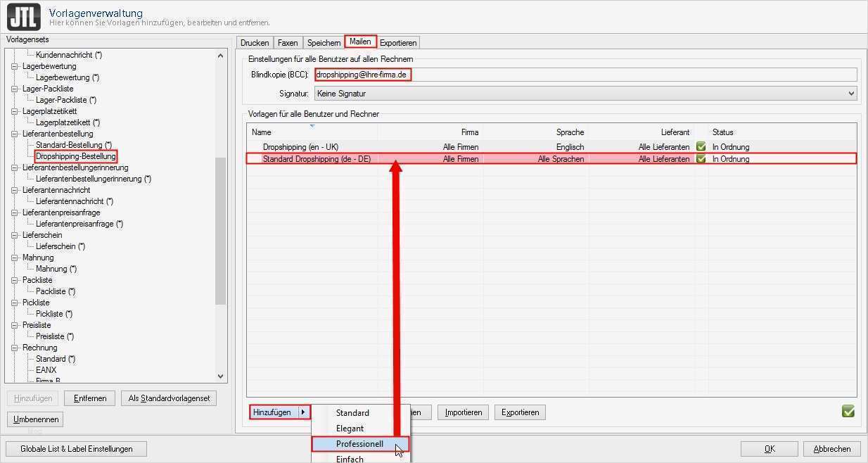Viewport: 868px width, 463px height.
Task: Collapse the Lieferschein tree node
Action: 14,235
